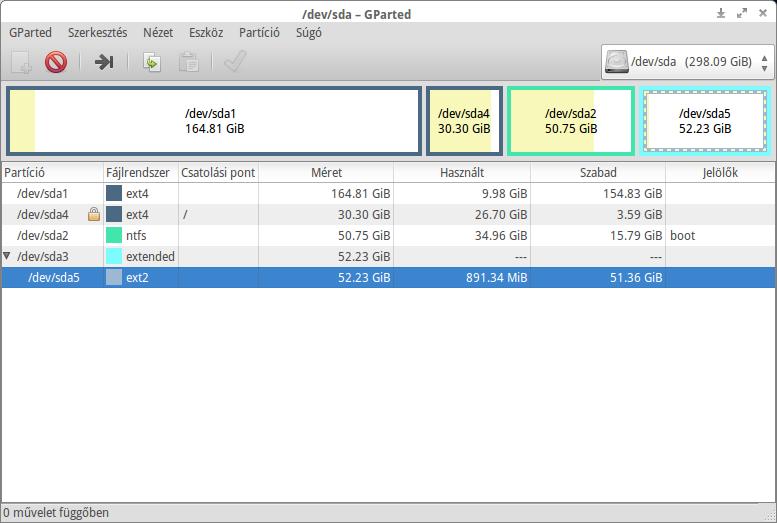Select the /dev/sda5 graphical partition block
The width and height of the screenshot is (777, 523).
coord(705,121)
